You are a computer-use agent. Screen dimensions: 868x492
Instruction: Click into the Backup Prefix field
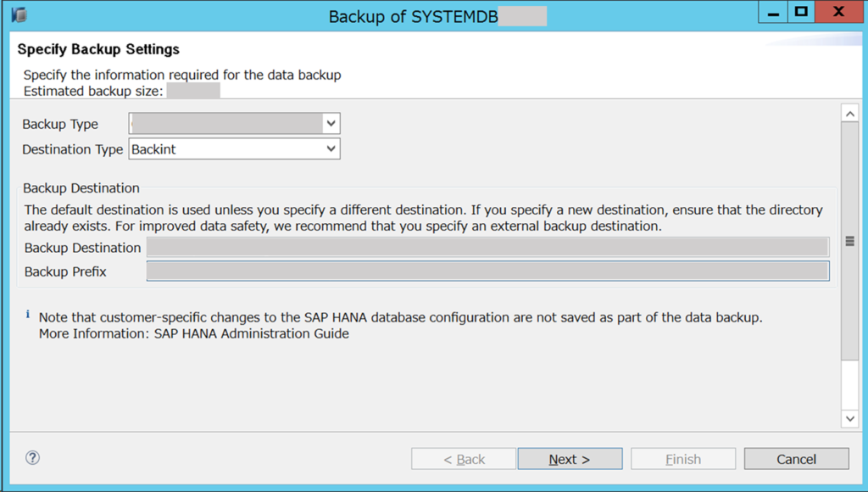point(487,271)
